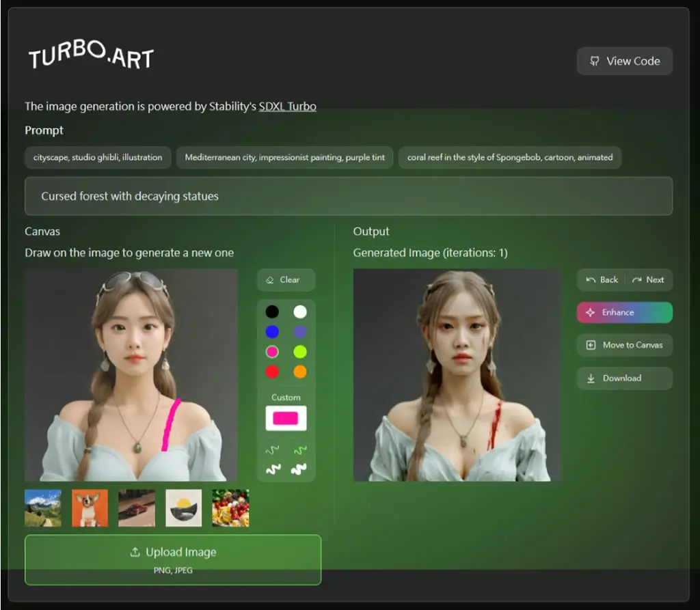
Task: Pick coral reef Spongebob prompt chip
Action: [x=510, y=157]
